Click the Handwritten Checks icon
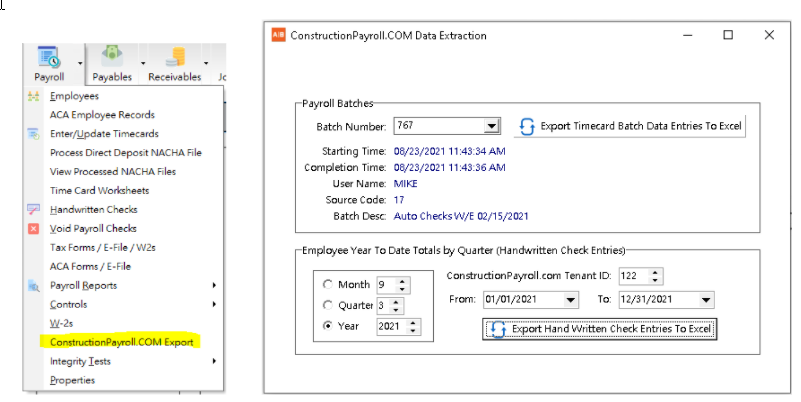Screen dimensions: 801x402 tap(33, 209)
